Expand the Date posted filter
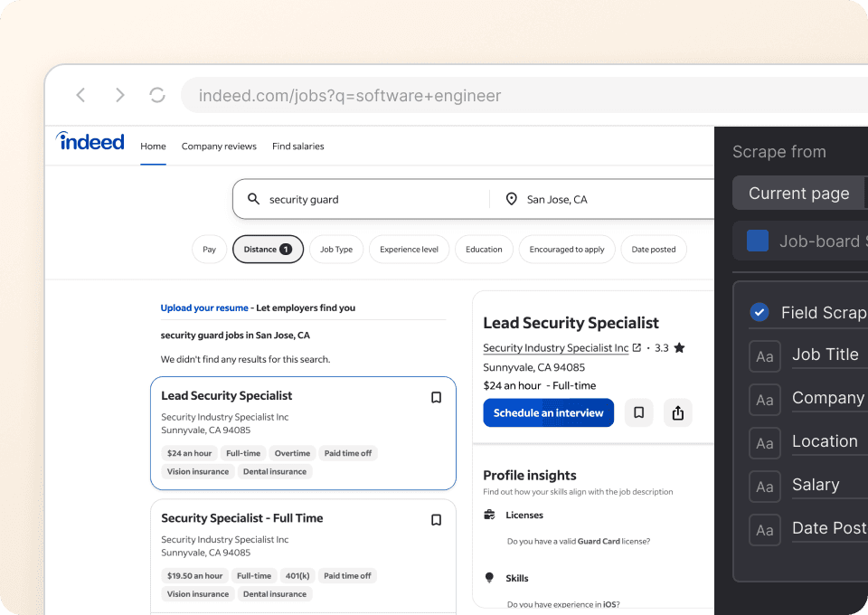This screenshot has width=868, height=615. (653, 250)
